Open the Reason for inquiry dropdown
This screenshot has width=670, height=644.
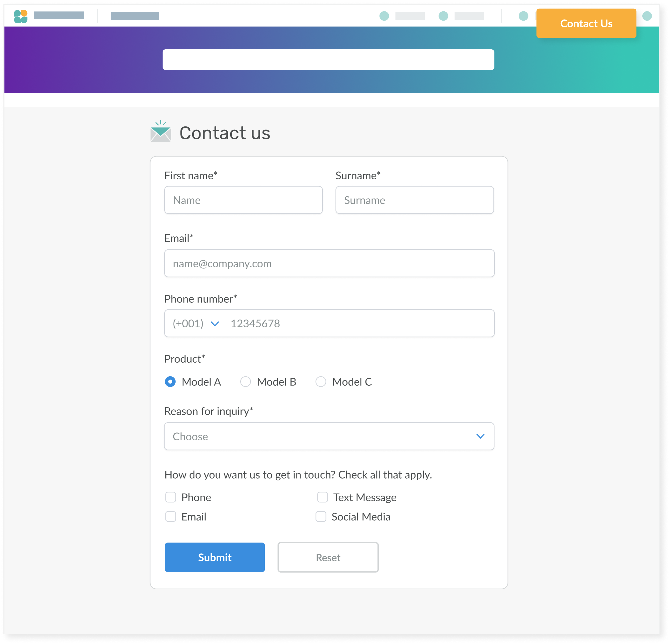[x=329, y=436]
